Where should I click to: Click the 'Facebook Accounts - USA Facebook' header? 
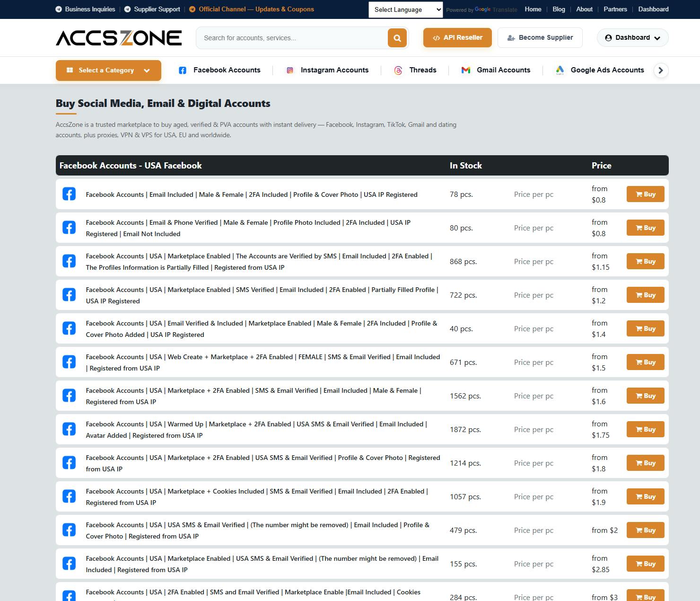131,166
